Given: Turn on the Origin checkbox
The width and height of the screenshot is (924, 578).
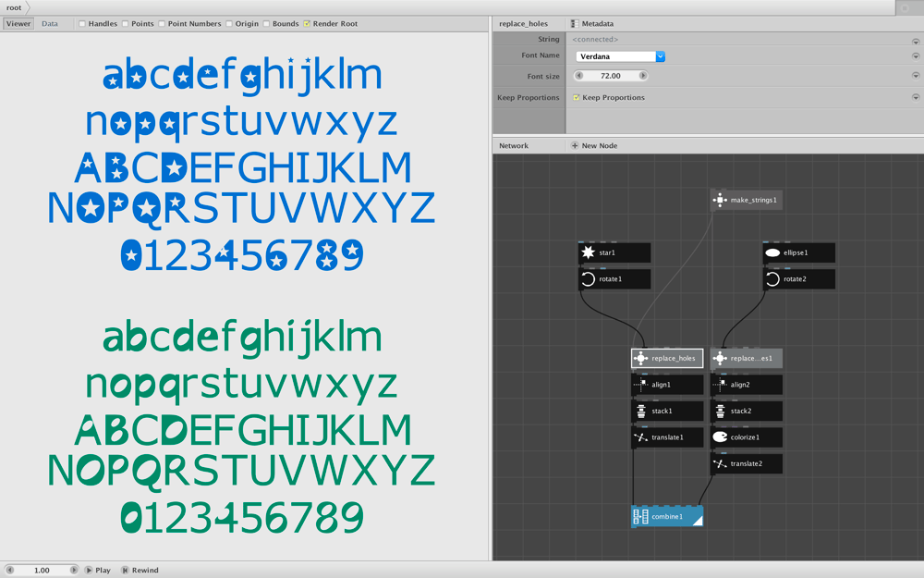Looking at the screenshot, I should 229,24.
